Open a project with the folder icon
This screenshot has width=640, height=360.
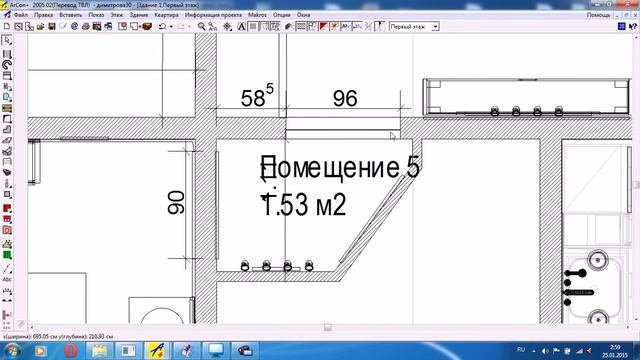(x=40, y=27)
